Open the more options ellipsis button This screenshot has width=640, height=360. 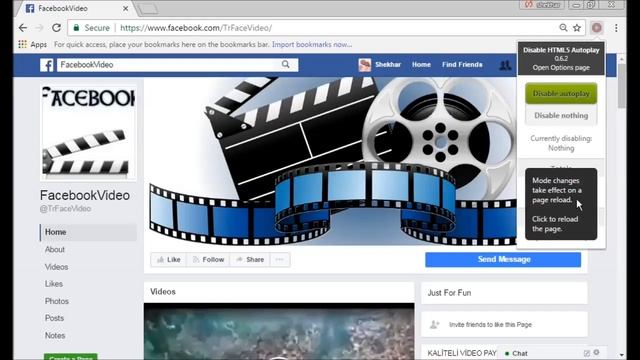coord(280,260)
